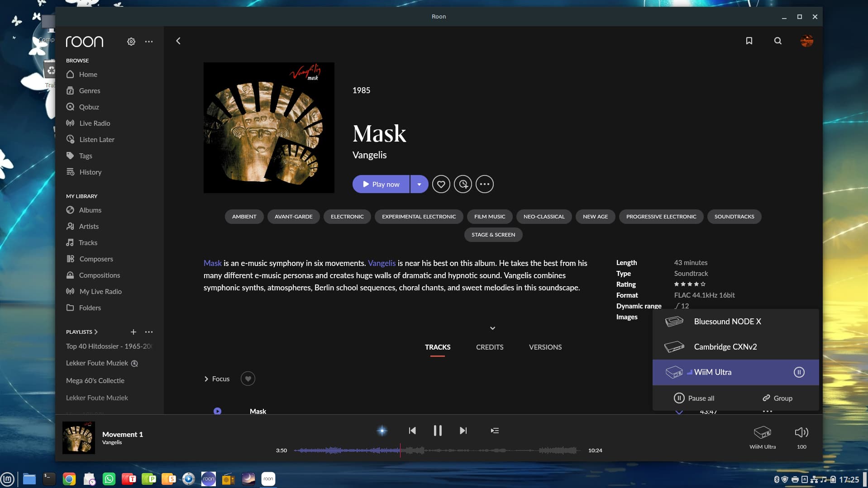Open Top 40 Hitdossier playlist
Screen dimensions: 868x488
[109, 346]
